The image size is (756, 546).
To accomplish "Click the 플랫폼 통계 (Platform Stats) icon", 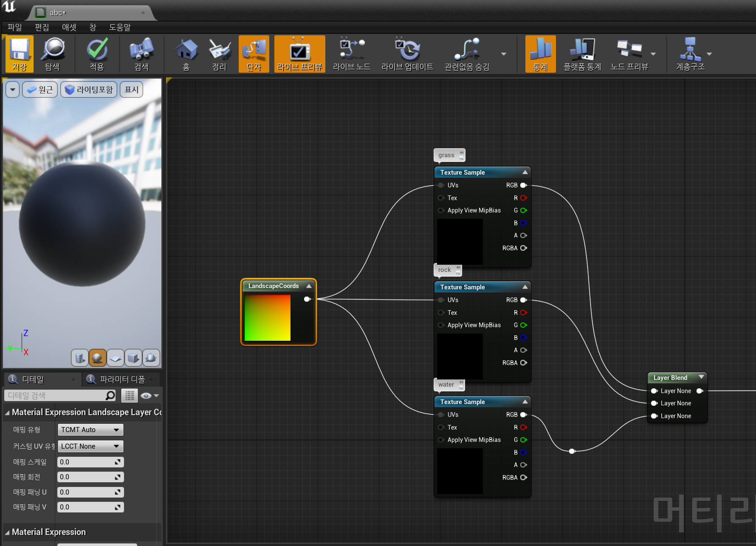I will [582, 54].
